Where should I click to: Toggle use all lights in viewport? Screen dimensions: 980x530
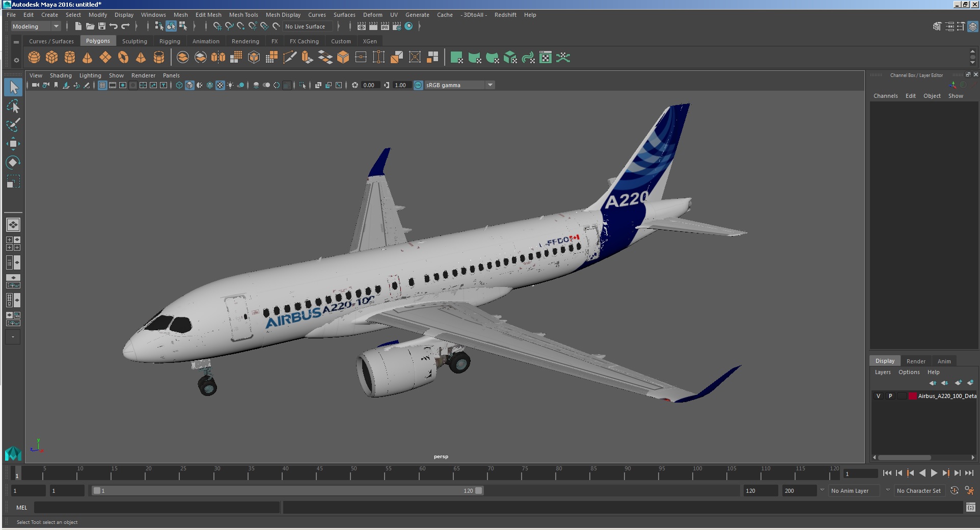tap(230, 85)
